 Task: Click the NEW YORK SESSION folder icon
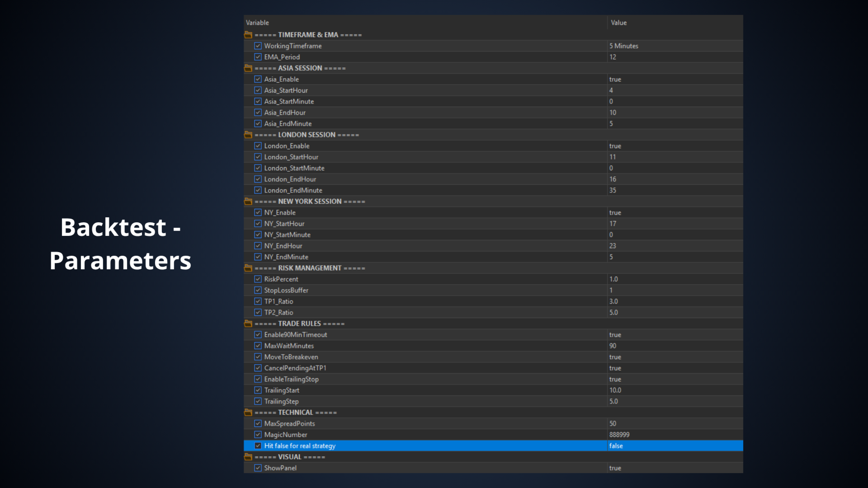click(248, 202)
